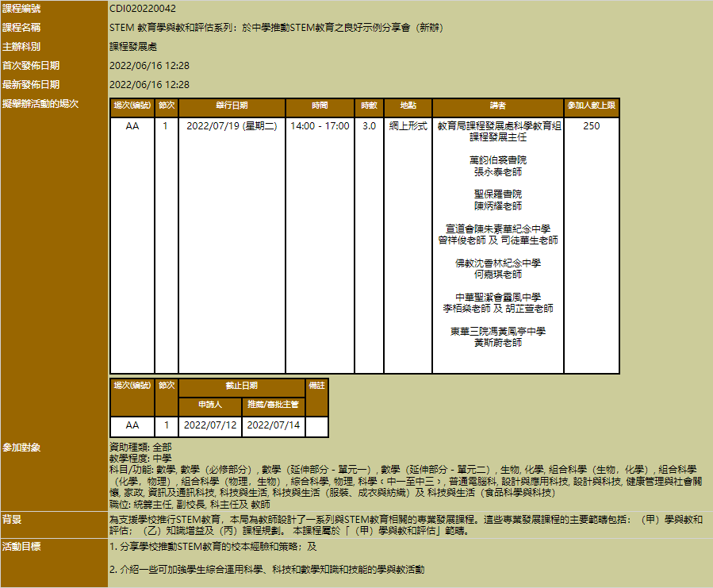Click the 網上形式 location cell
Image resolution: width=713 pixels, height=588 pixels.
[408, 126]
